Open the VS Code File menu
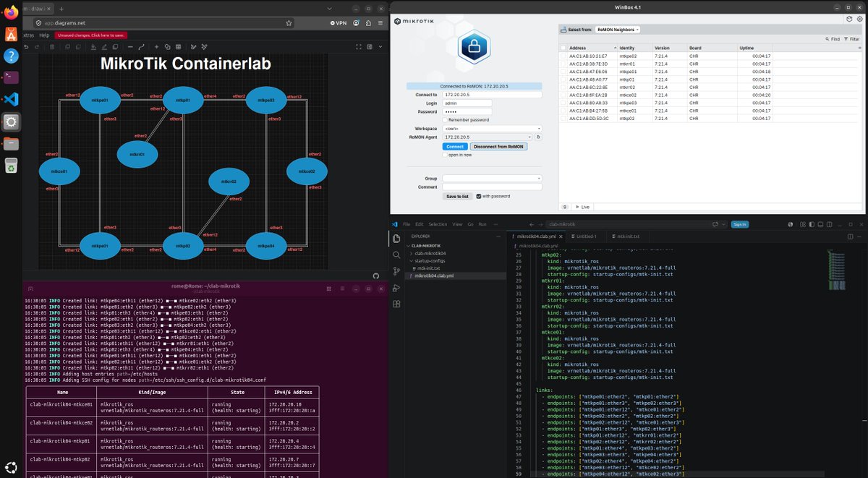The image size is (868, 478). click(x=407, y=225)
